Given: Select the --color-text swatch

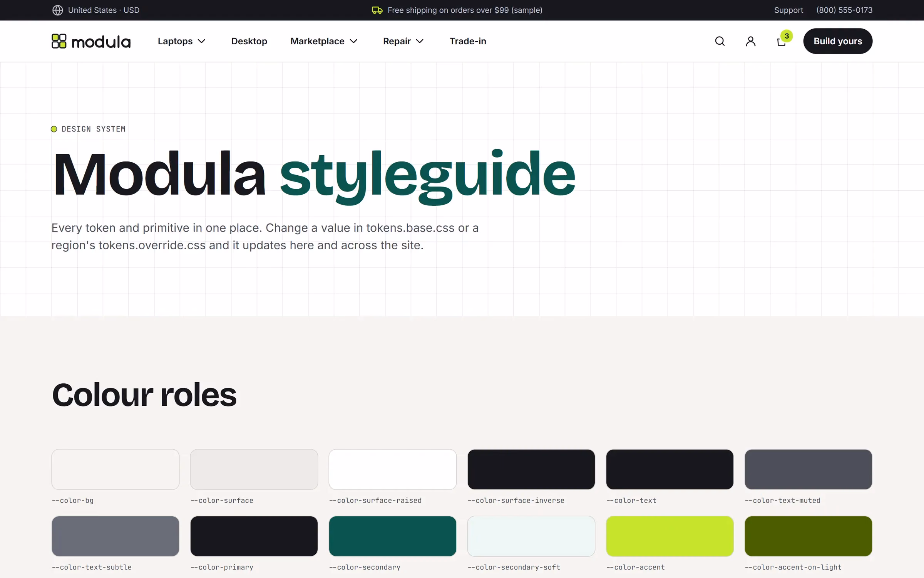Looking at the screenshot, I should [670, 469].
